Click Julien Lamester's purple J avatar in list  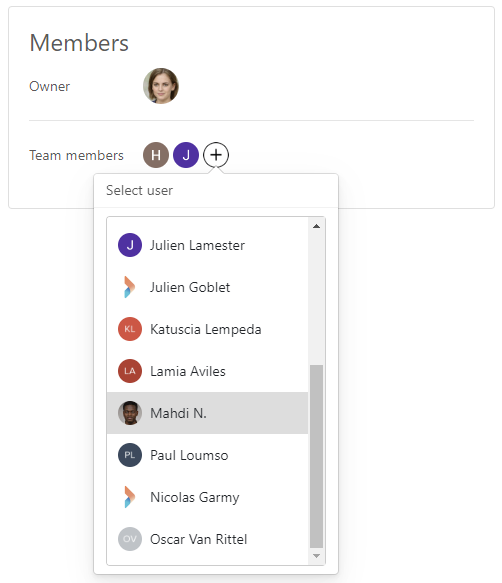pyautogui.click(x=130, y=245)
